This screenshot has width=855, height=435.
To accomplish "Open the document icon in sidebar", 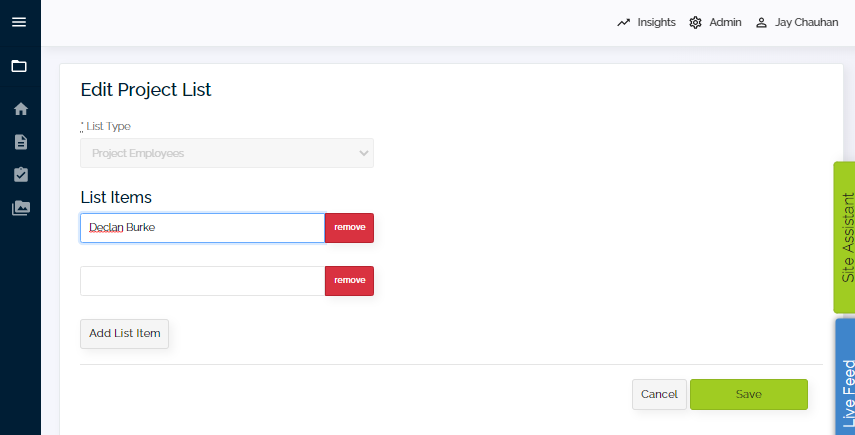I will click(x=21, y=142).
